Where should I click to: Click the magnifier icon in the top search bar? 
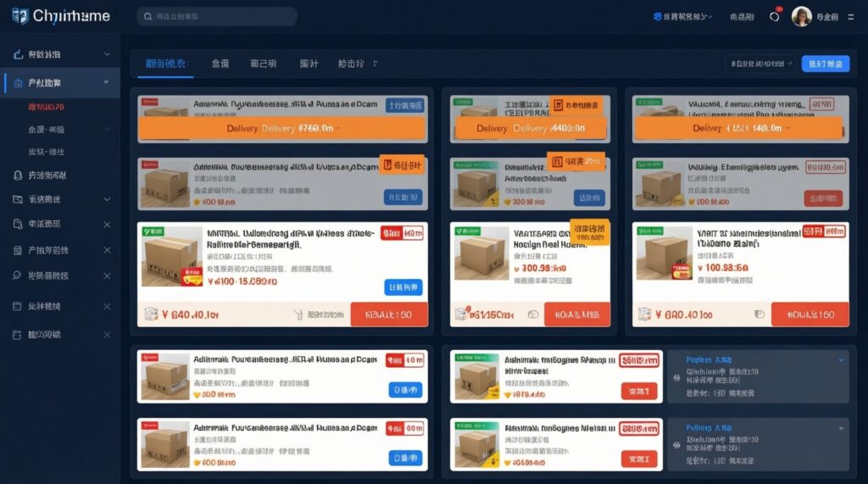[148, 17]
